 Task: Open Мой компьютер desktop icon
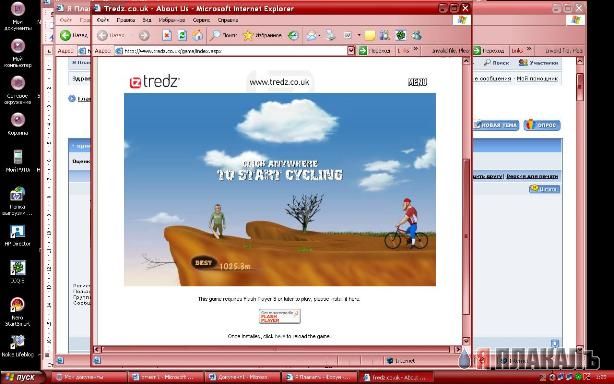coord(18,54)
